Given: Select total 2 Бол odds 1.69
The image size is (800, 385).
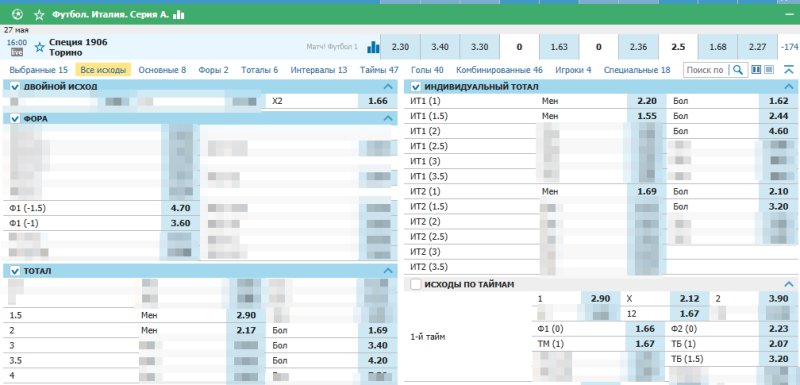Looking at the screenshot, I should [x=378, y=330].
